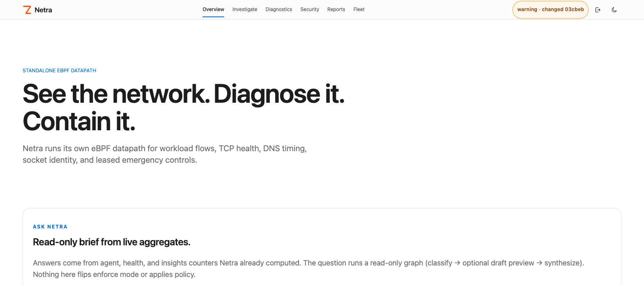Click 'Read-only brief from live aggregates.' heading
This screenshot has width=644, height=286.
[x=112, y=242]
